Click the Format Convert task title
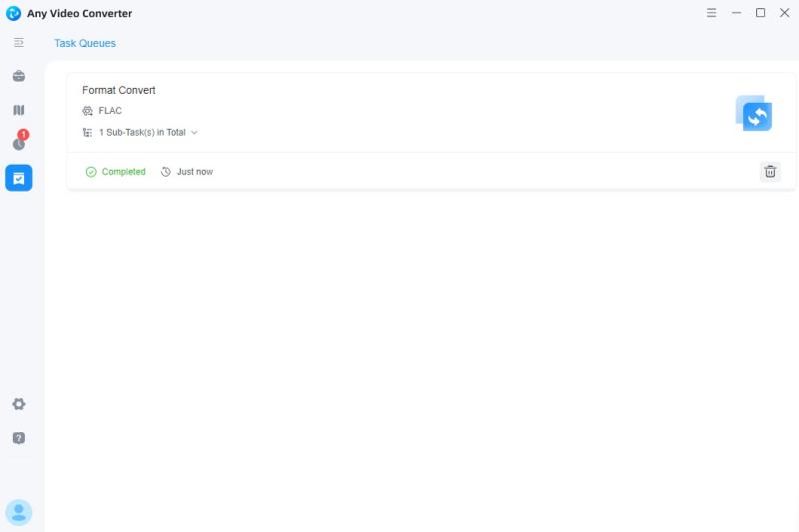The height and width of the screenshot is (532, 799). 119,90
